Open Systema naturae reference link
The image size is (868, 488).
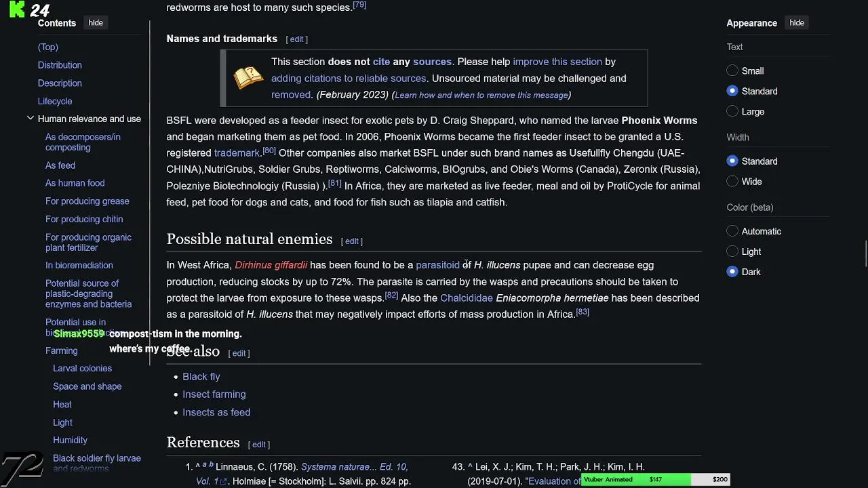354,467
